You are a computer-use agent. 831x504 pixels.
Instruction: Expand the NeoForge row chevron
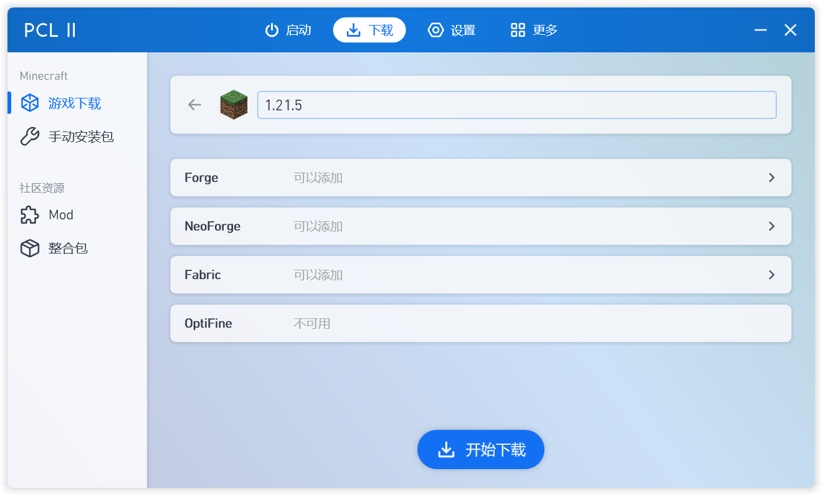pos(772,226)
